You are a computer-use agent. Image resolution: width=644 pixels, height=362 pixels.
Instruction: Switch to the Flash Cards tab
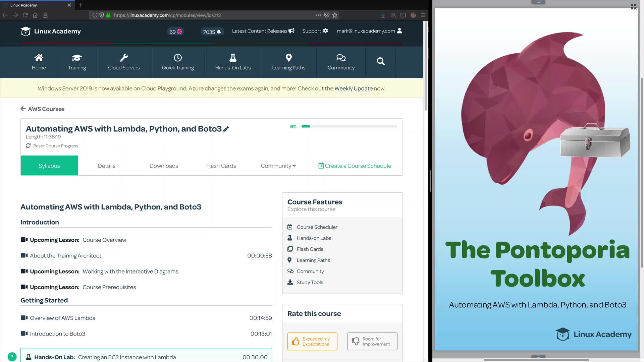click(x=221, y=166)
